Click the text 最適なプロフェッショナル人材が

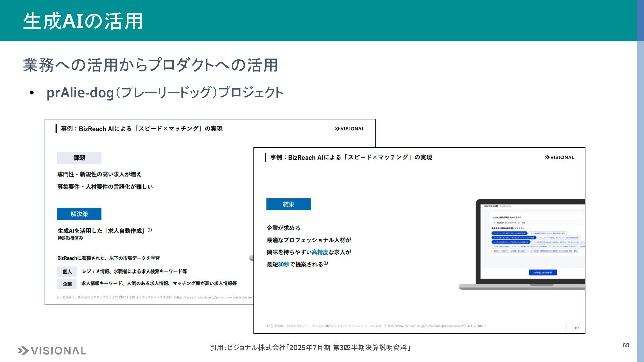[309, 240]
